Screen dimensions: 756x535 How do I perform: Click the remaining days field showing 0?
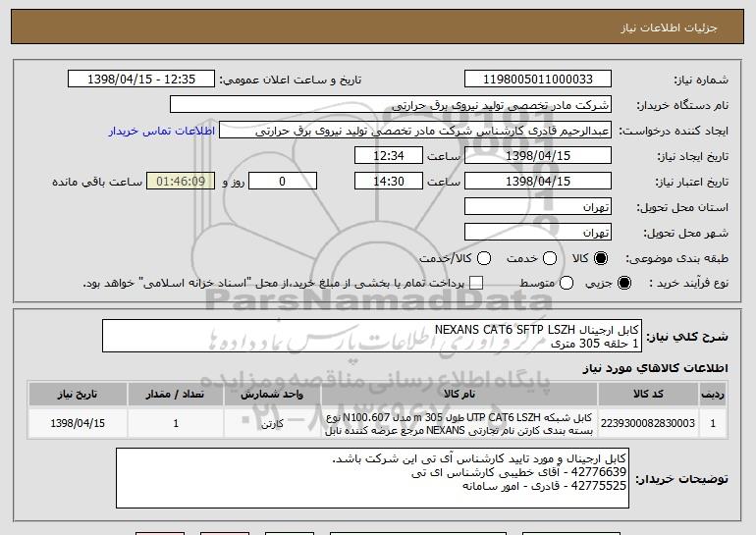pos(283,182)
